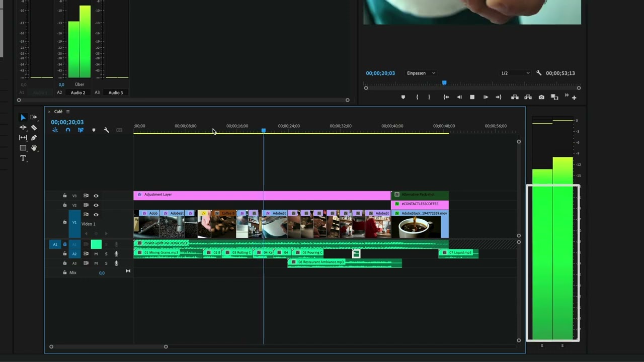Select the Type tool
Screen dimensions: 644x362
point(23,158)
